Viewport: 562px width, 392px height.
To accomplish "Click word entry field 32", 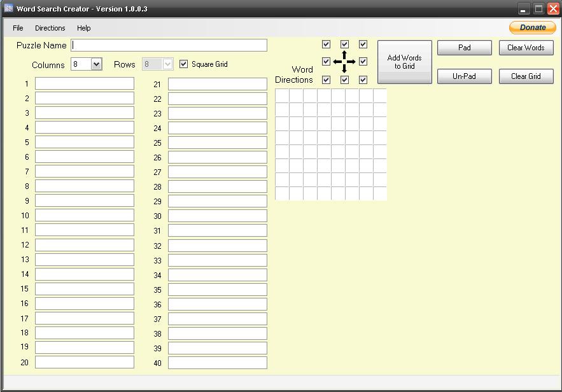I will tap(218, 246).
